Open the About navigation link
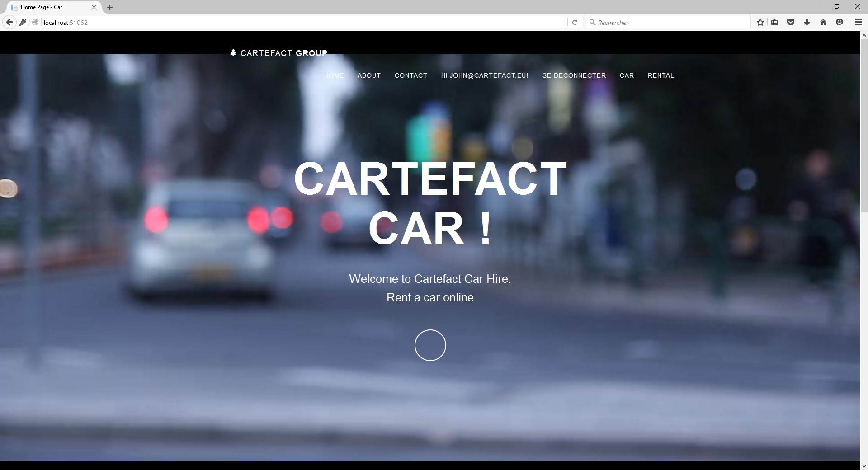868x470 pixels. pos(369,75)
